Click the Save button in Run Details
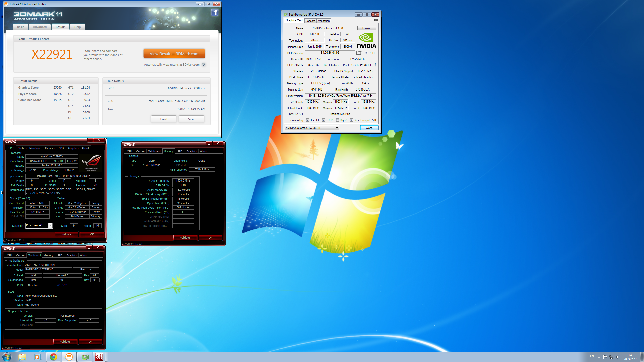The width and height of the screenshot is (644, 362). [x=191, y=119]
